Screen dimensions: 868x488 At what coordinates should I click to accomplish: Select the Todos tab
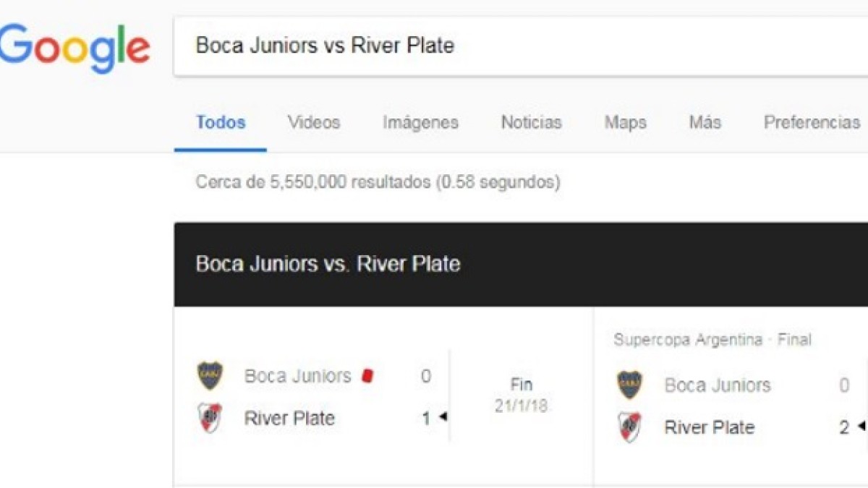coord(221,122)
